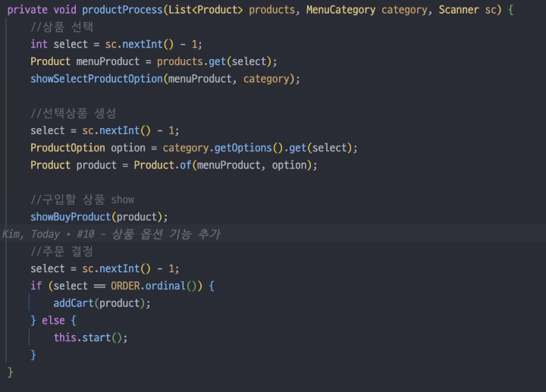Click the ProductOption type name
The image size is (546, 392).
[67, 148]
